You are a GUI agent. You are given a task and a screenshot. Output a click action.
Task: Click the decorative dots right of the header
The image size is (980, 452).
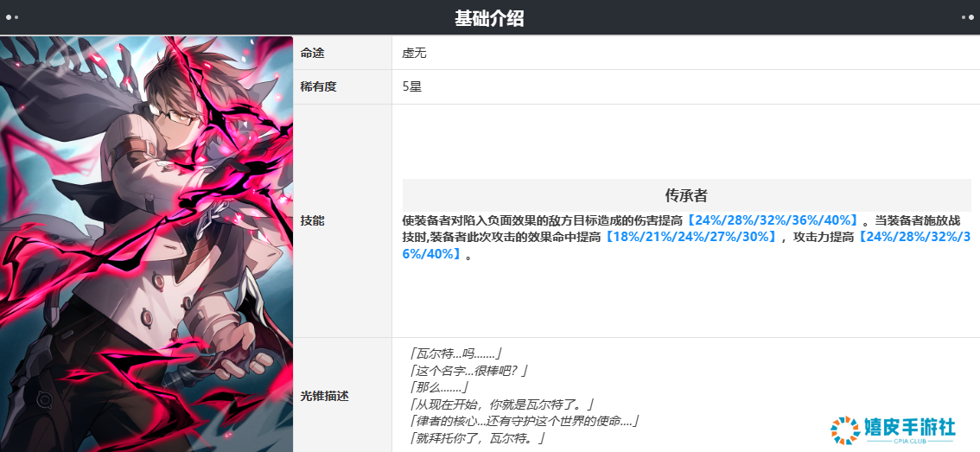tap(967, 17)
